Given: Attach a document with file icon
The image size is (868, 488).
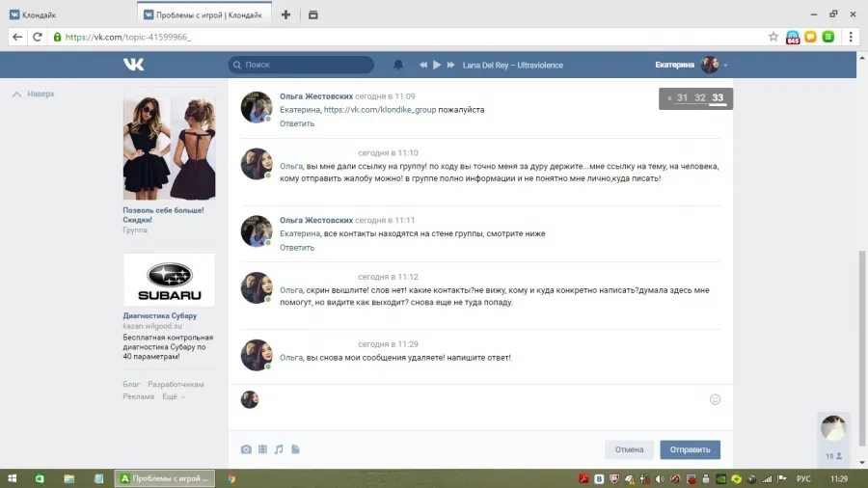Looking at the screenshot, I should coord(295,449).
